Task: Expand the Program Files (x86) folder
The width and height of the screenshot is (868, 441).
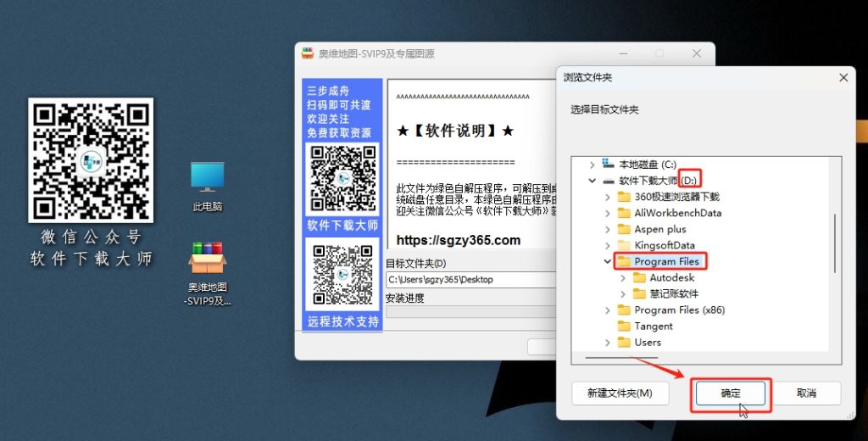Action: (x=607, y=310)
